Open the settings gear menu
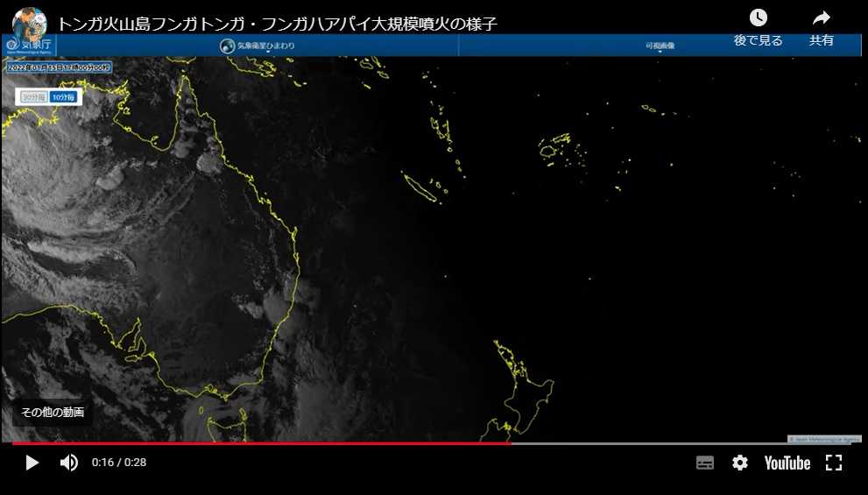The image size is (868, 495). tap(739, 463)
